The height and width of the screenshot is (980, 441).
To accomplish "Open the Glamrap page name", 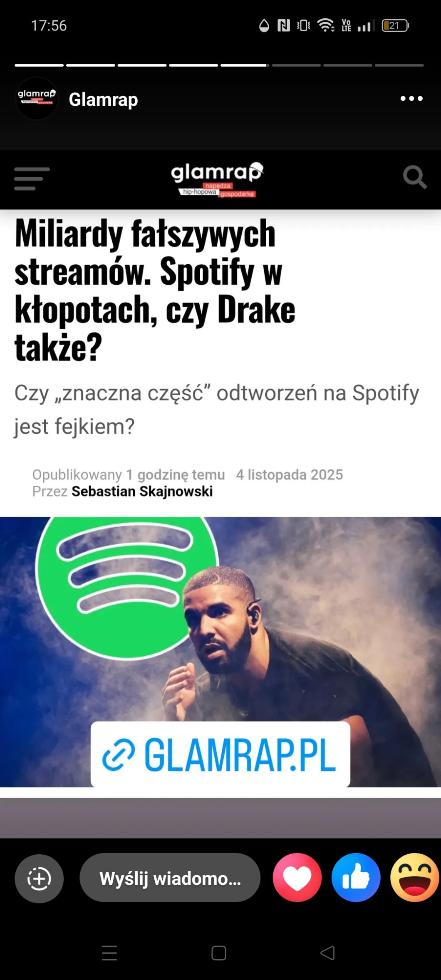I will pyautogui.click(x=103, y=100).
